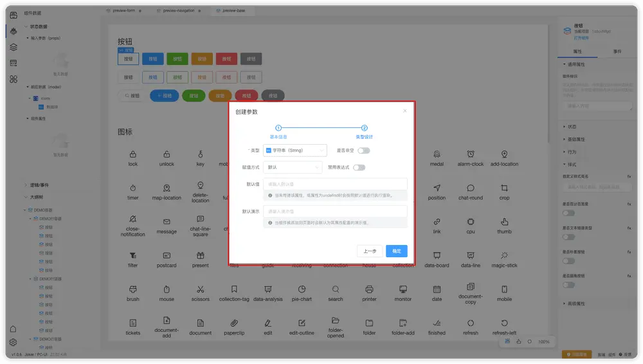643x364 pixels.
Task: Click the medal icon
Action: point(437,155)
